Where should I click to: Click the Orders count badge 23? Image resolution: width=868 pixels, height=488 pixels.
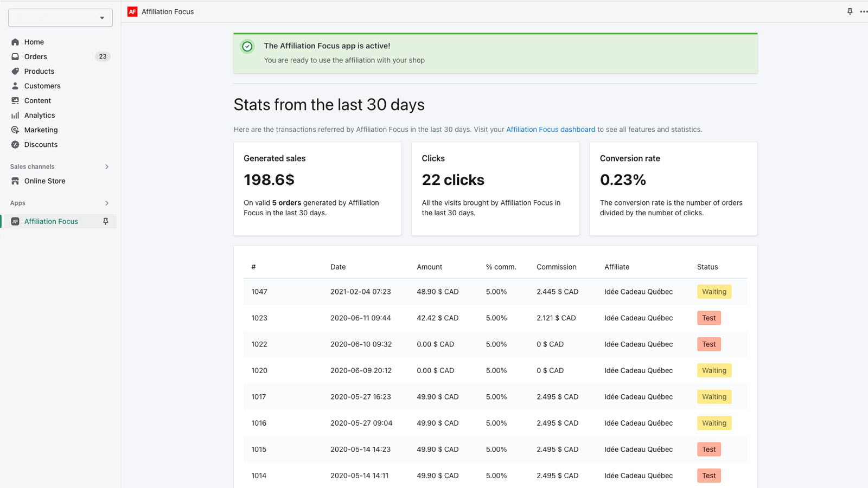point(103,56)
